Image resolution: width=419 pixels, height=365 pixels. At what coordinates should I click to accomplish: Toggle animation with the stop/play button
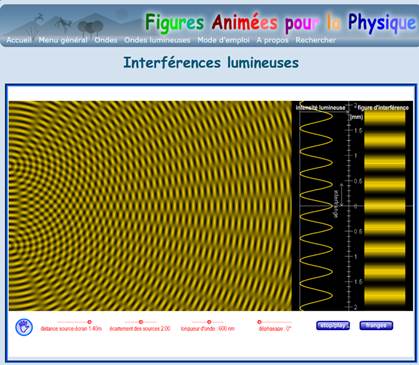coord(333,325)
